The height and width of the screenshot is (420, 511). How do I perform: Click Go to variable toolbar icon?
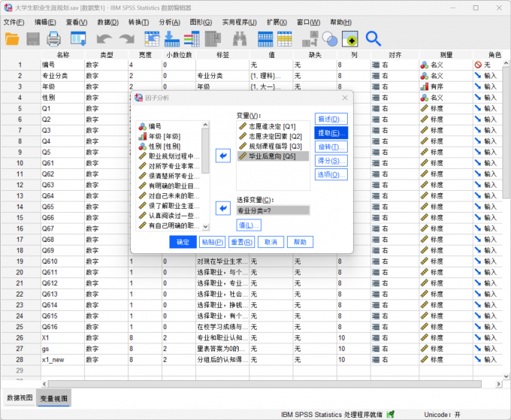click(172, 39)
